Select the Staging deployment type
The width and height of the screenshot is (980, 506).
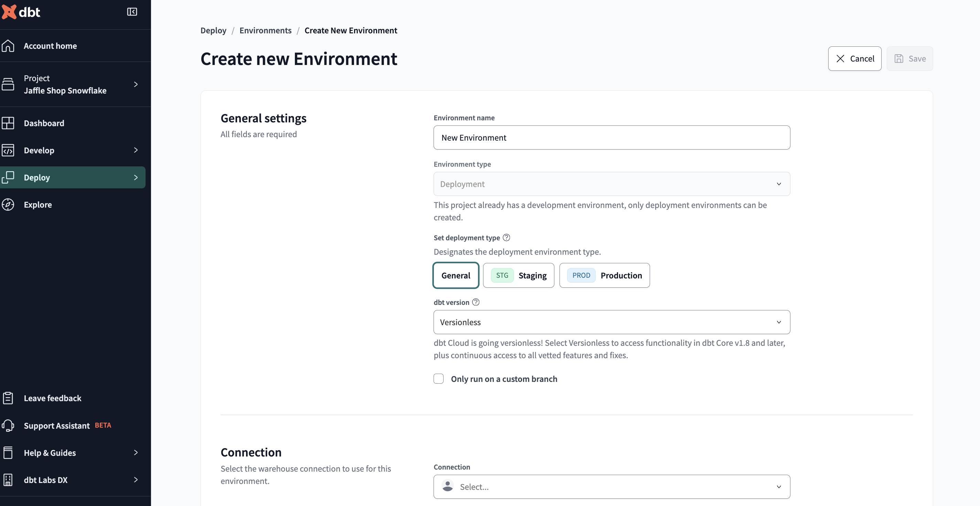pos(519,275)
